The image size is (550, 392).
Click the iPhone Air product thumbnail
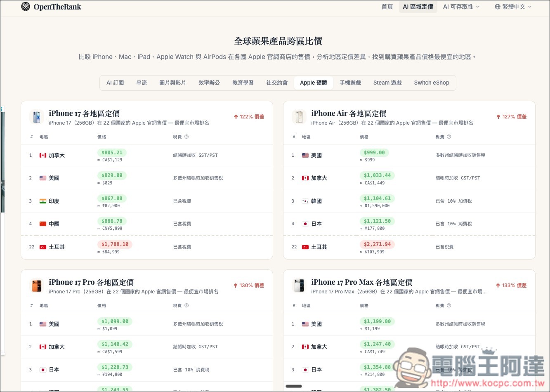(x=299, y=117)
